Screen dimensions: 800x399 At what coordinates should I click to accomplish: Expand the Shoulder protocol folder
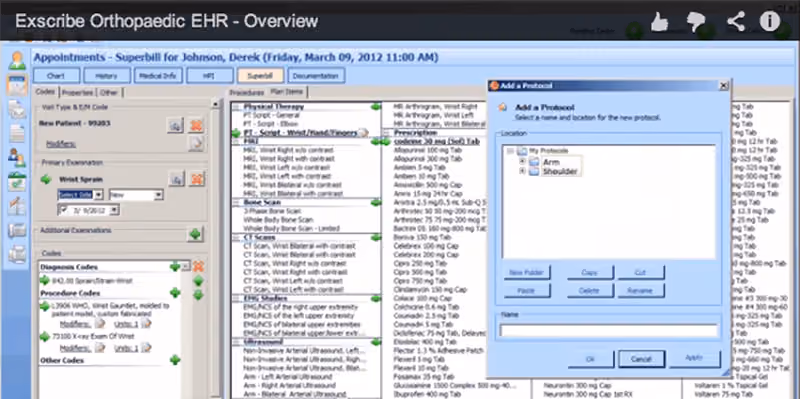(522, 171)
